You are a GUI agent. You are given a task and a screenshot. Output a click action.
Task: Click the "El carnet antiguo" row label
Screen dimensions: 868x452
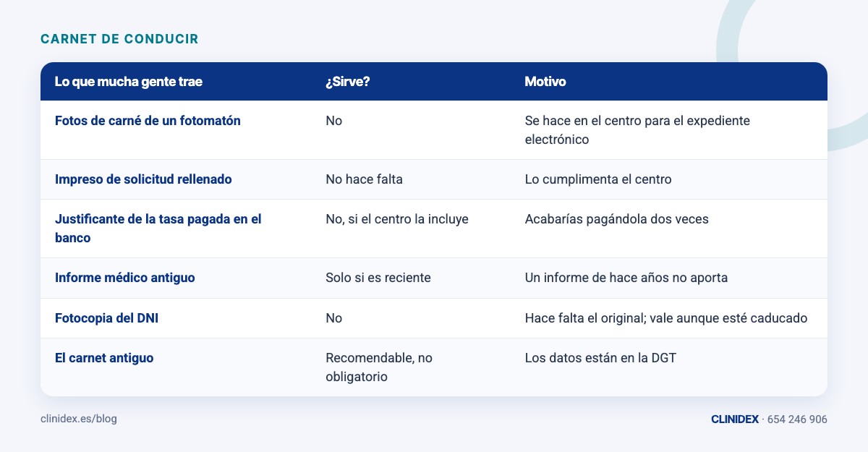104,358
